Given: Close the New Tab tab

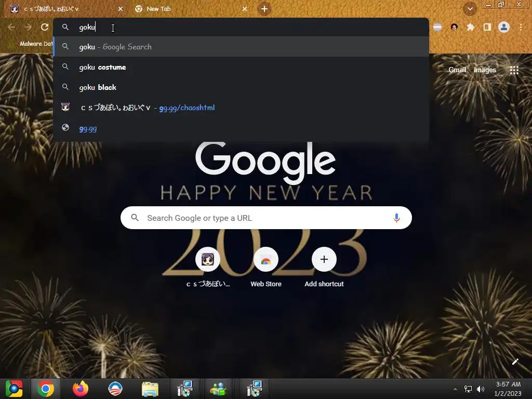Looking at the screenshot, I should pyautogui.click(x=245, y=9).
